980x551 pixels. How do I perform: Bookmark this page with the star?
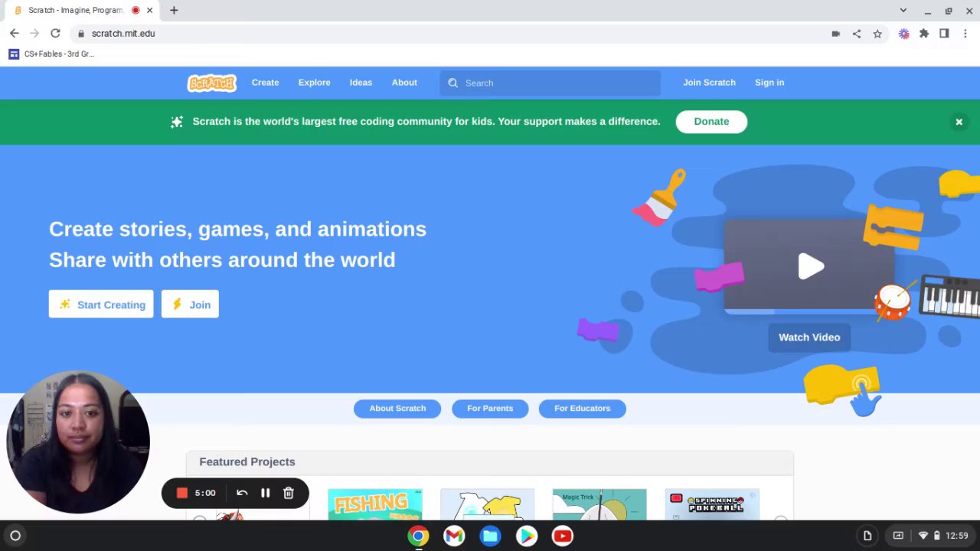(877, 34)
